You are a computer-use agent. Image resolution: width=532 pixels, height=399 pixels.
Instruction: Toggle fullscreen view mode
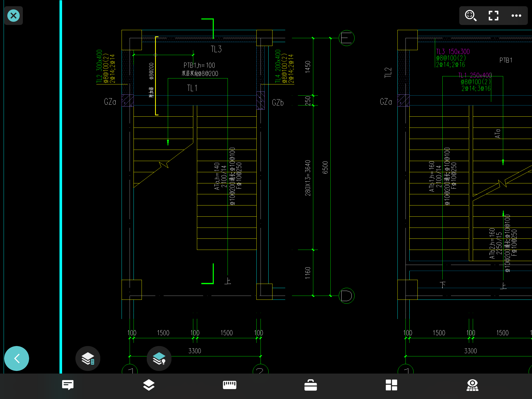pyautogui.click(x=493, y=16)
